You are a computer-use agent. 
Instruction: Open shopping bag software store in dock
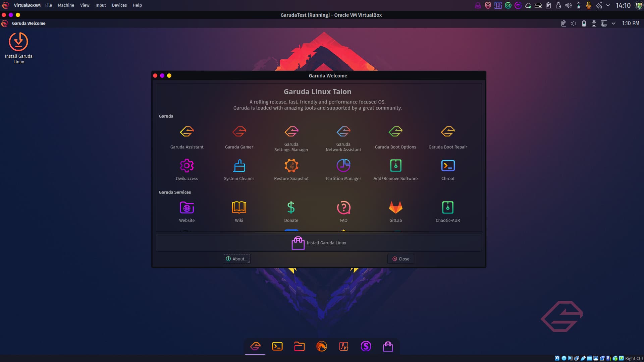[388, 346]
